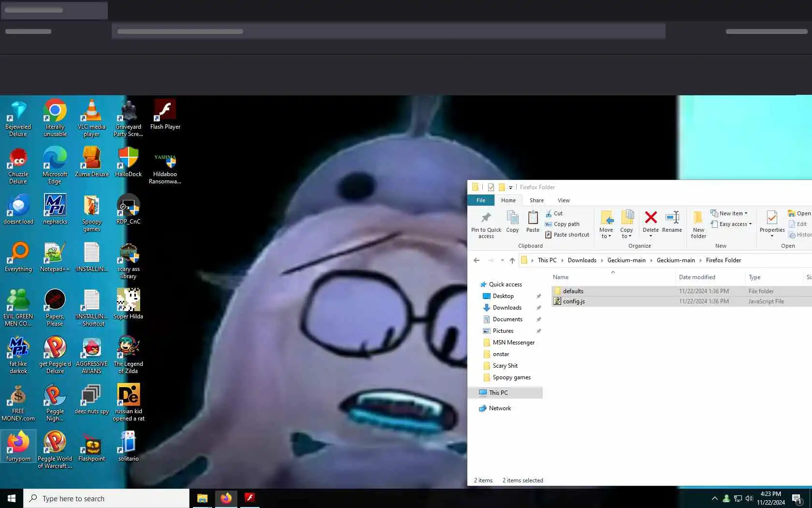This screenshot has height=508, width=812.
Task: Open the notification center icon
Action: tap(797, 499)
